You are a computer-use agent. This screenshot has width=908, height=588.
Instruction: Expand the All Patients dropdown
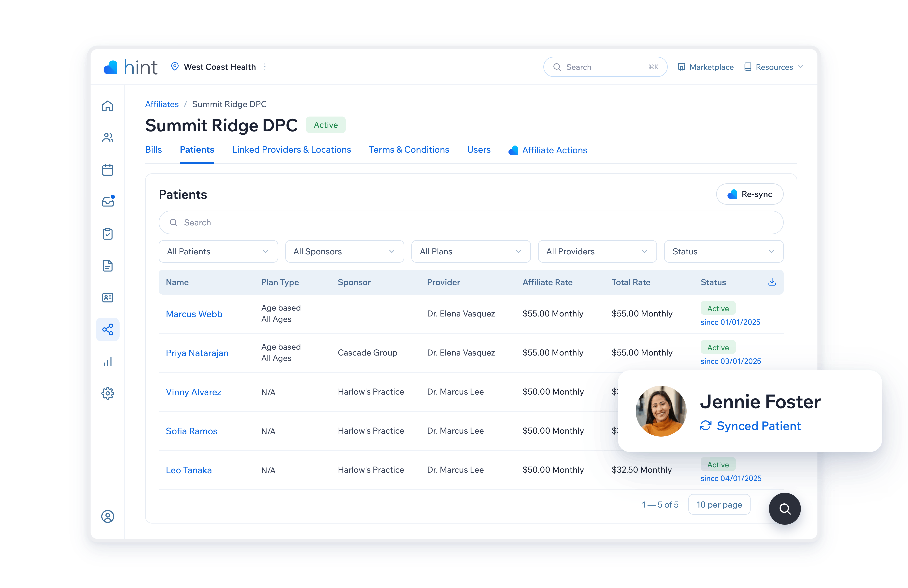pyautogui.click(x=218, y=251)
